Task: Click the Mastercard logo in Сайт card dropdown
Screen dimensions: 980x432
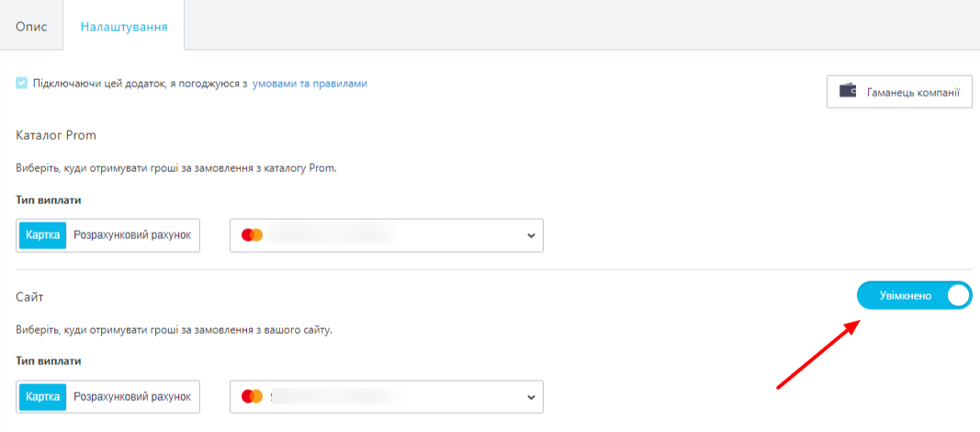Action: pyautogui.click(x=252, y=396)
